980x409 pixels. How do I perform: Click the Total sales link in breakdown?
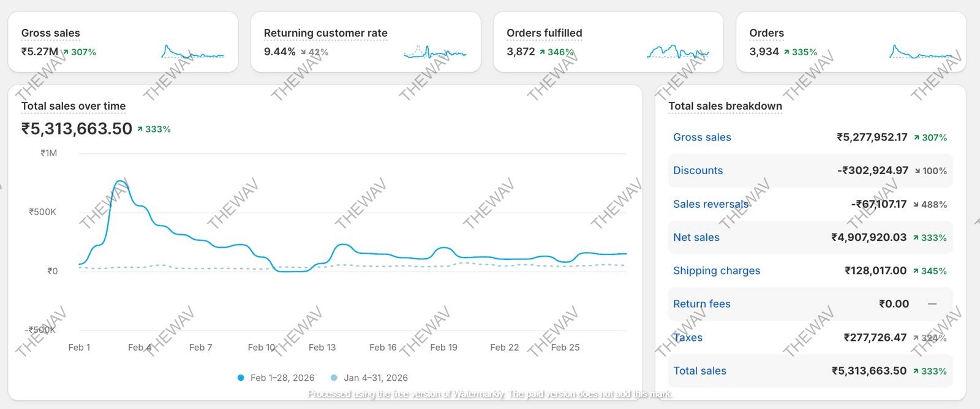(699, 370)
